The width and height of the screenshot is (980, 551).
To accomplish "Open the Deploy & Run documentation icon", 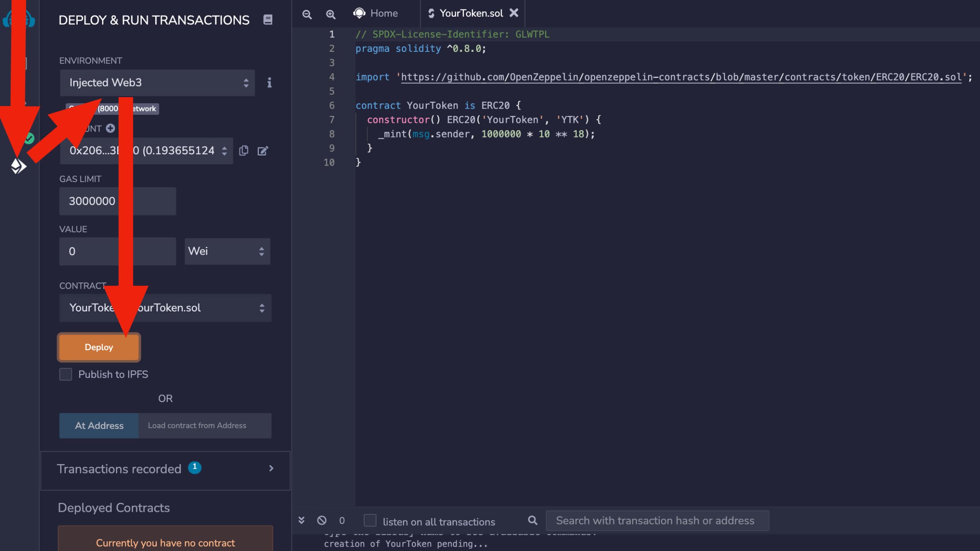I will (x=267, y=20).
